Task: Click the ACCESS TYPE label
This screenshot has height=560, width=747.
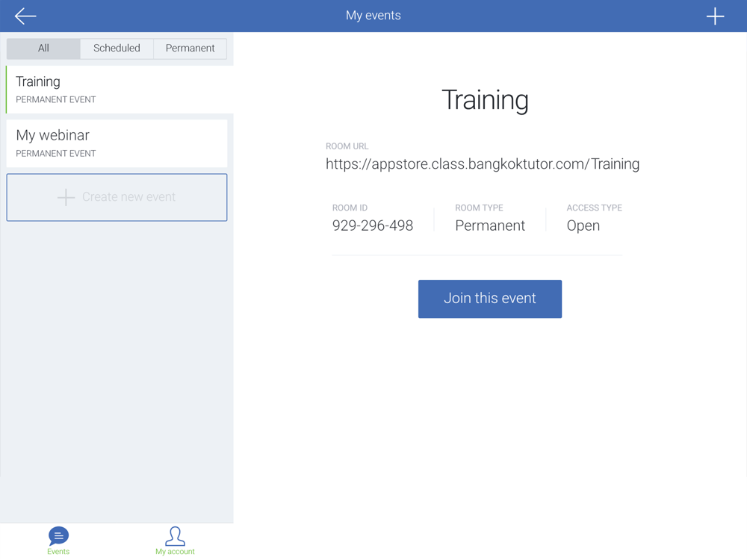Action: click(x=594, y=208)
